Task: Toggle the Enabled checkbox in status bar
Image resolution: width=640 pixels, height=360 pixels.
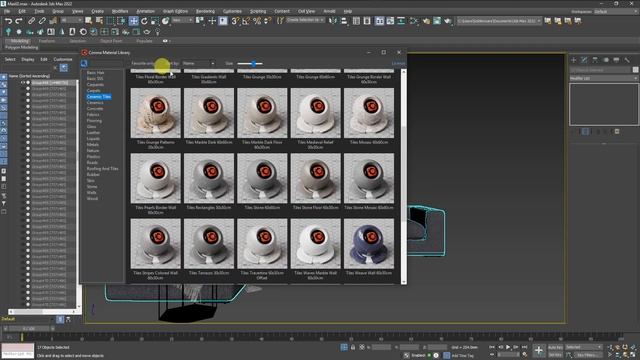Action: (x=429, y=356)
